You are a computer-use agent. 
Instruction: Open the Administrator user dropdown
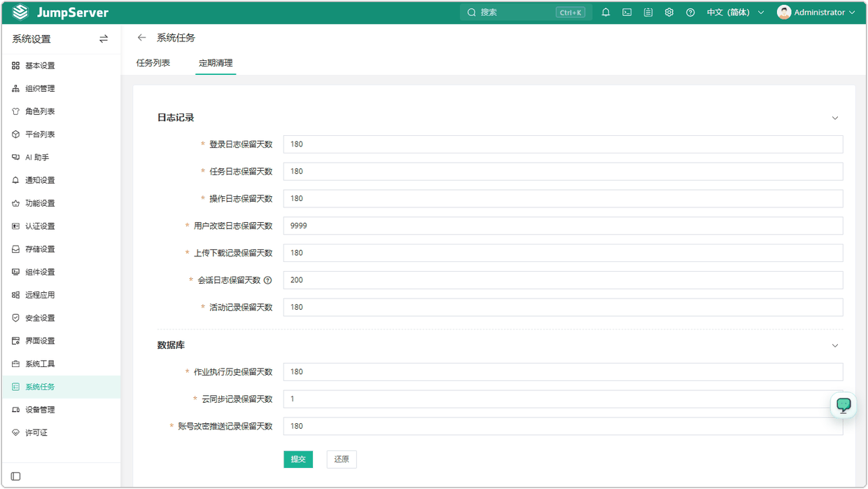pos(816,13)
